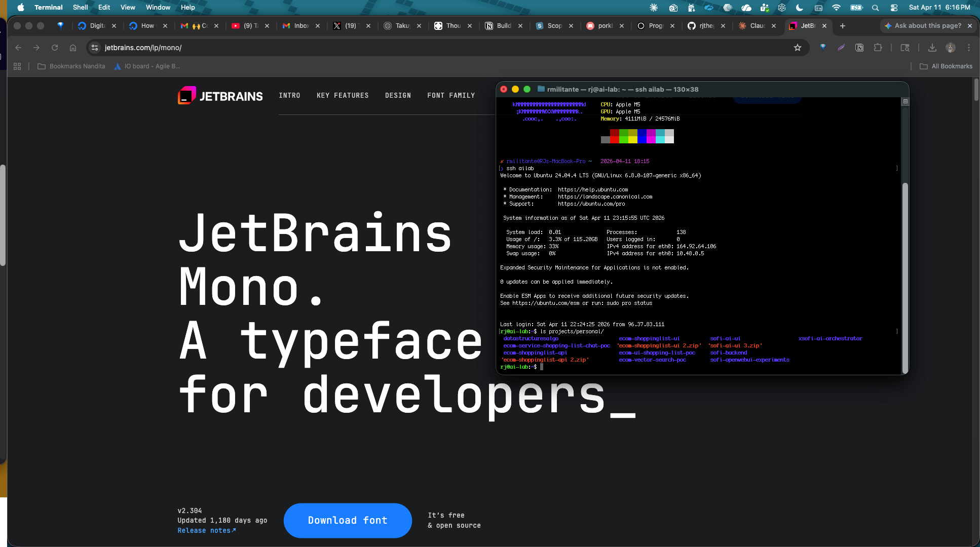980x547 pixels.
Task: Click the JetBrains logo
Action: pyautogui.click(x=220, y=96)
